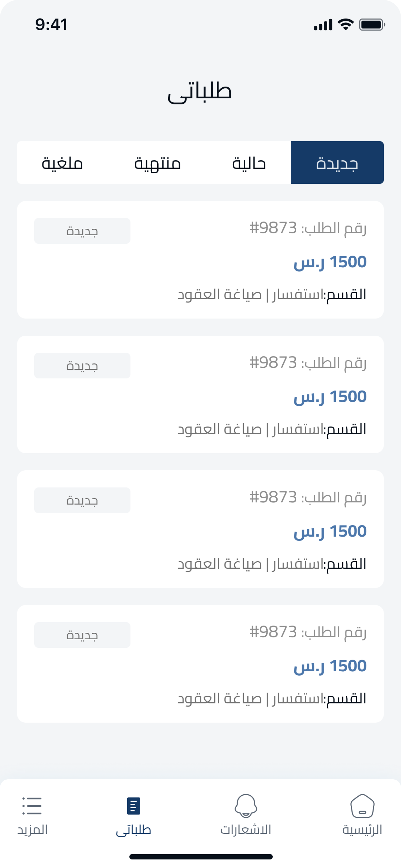Open the fourth order card price 1500 ر.س
The width and height of the screenshot is (401, 868).
click(330, 666)
